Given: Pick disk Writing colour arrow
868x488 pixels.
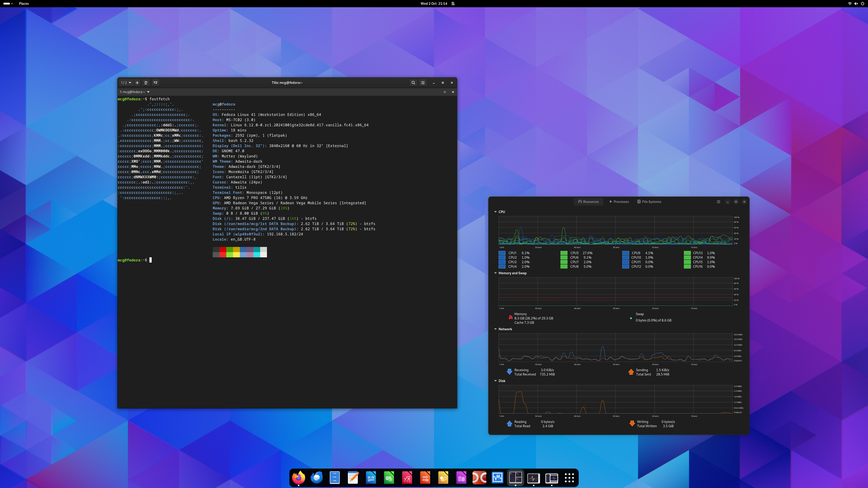Looking at the screenshot, I should tap(632, 424).
